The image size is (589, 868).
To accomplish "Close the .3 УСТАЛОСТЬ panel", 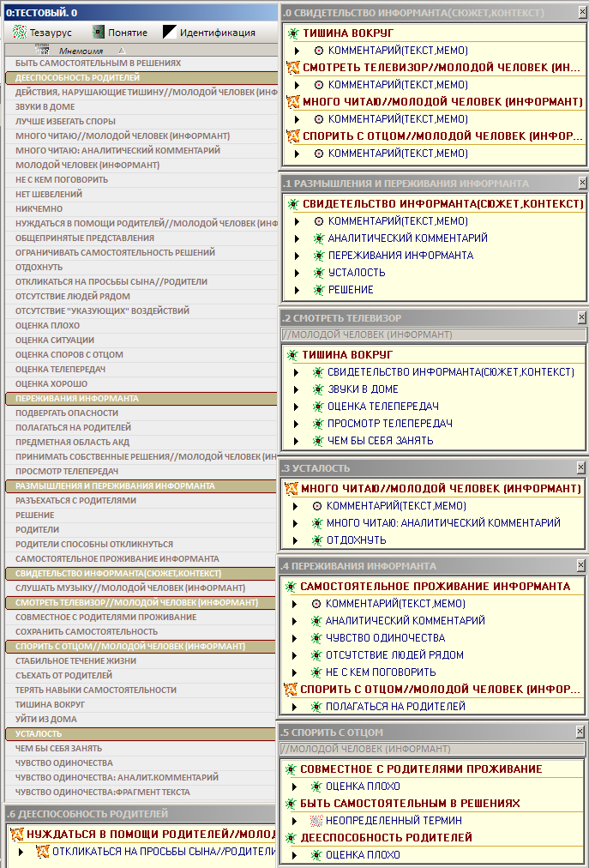I will [x=580, y=468].
